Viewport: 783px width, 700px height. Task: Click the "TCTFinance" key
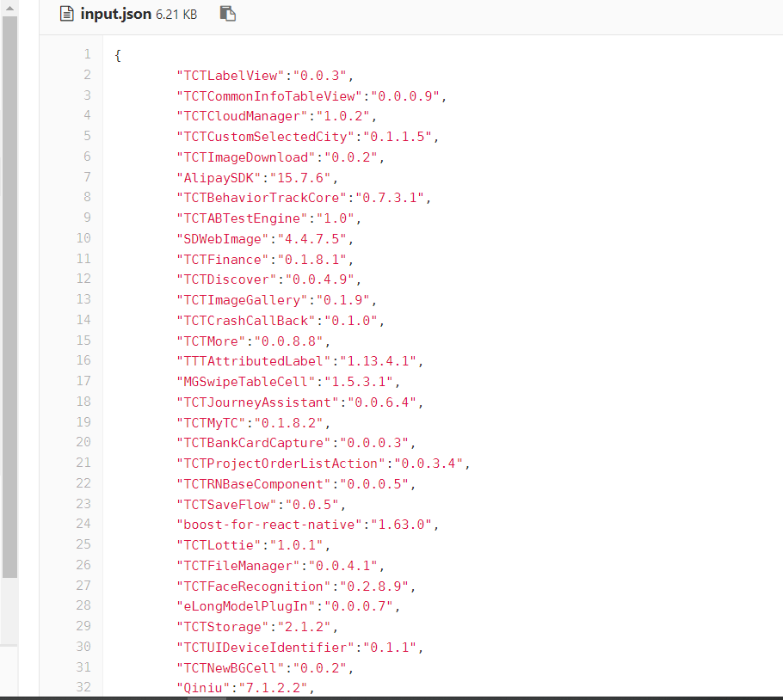pos(223,260)
